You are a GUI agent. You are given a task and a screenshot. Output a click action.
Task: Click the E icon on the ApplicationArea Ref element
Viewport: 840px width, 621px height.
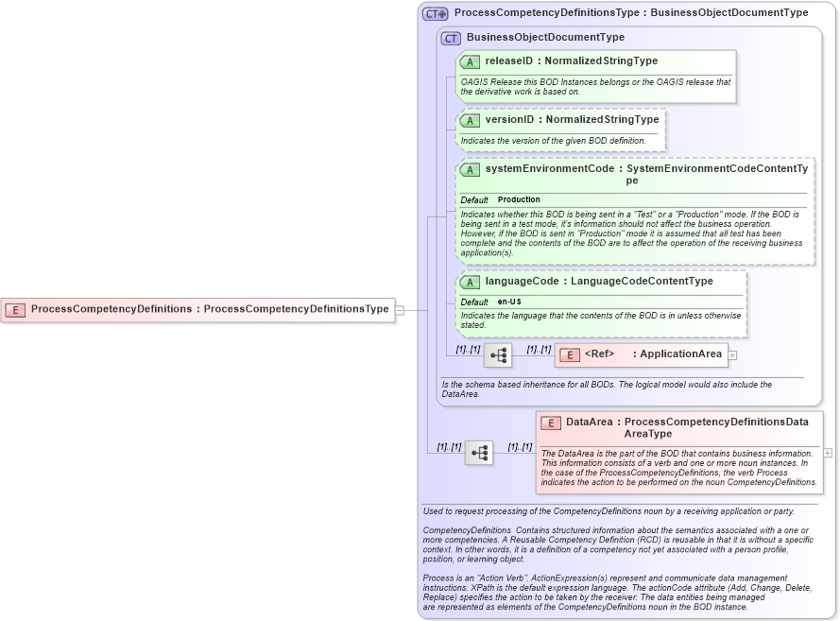(x=569, y=354)
